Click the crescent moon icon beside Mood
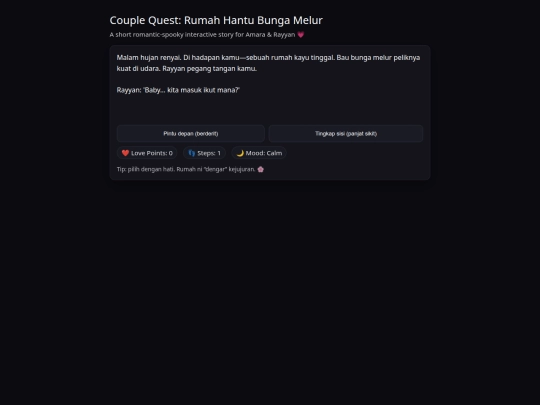 click(240, 153)
